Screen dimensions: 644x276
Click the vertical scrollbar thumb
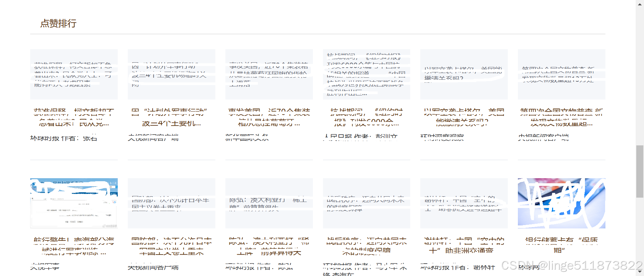(x=640, y=171)
